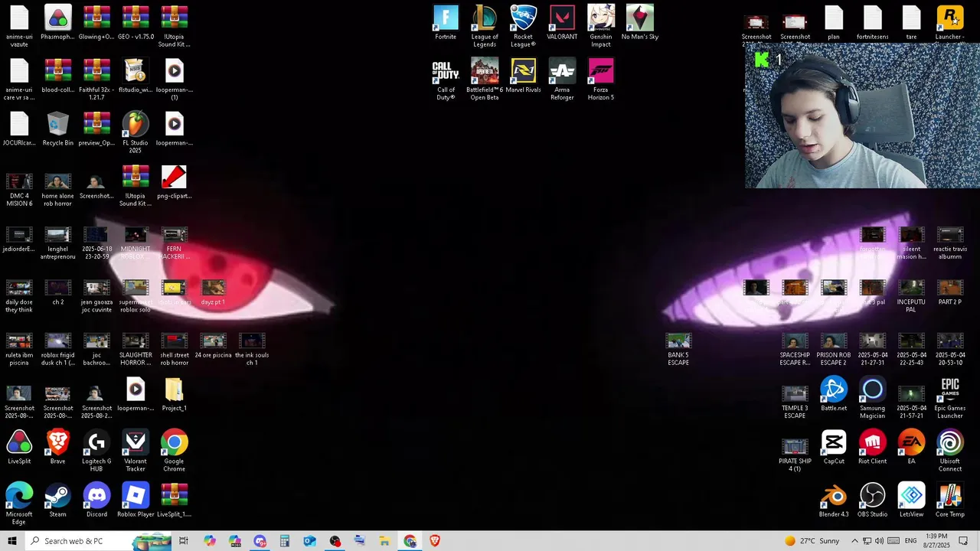Viewport: 980px width, 551px height.
Task: Switch to Brave on the taskbar
Action: coord(435,541)
